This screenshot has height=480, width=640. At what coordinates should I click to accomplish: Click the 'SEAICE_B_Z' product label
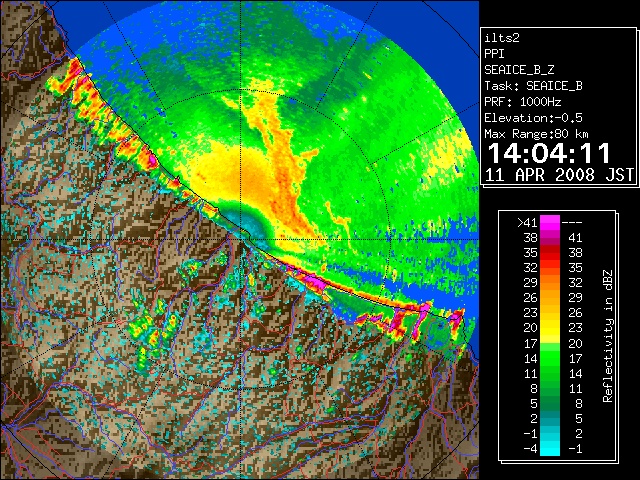[519, 70]
